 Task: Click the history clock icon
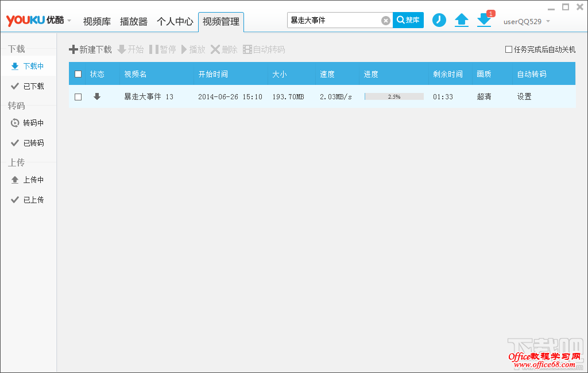click(x=439, y=20)
